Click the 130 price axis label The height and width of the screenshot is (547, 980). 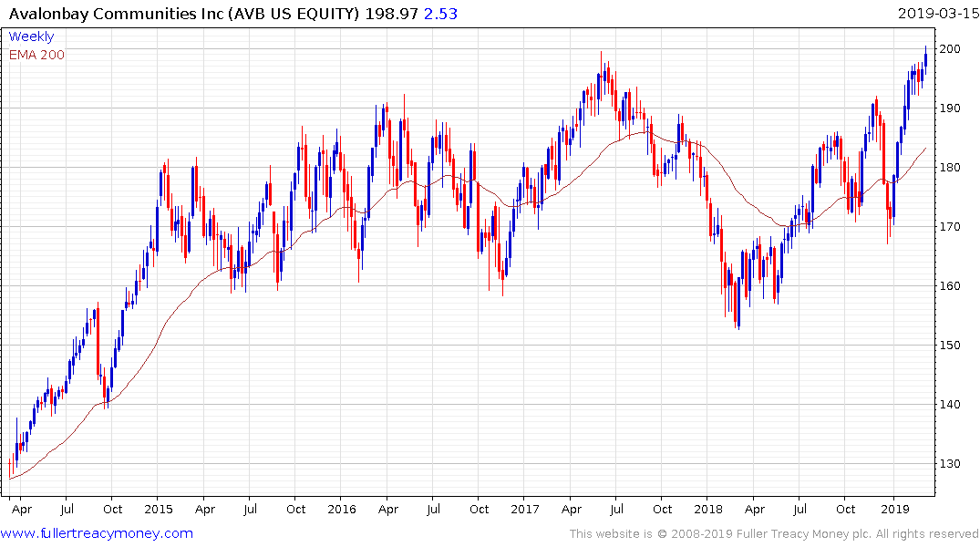950,464
